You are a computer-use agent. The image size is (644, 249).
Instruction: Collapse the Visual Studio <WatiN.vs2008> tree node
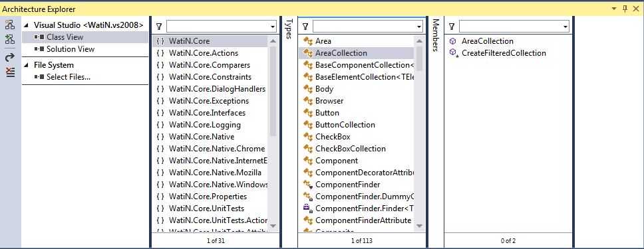point(27,25)
